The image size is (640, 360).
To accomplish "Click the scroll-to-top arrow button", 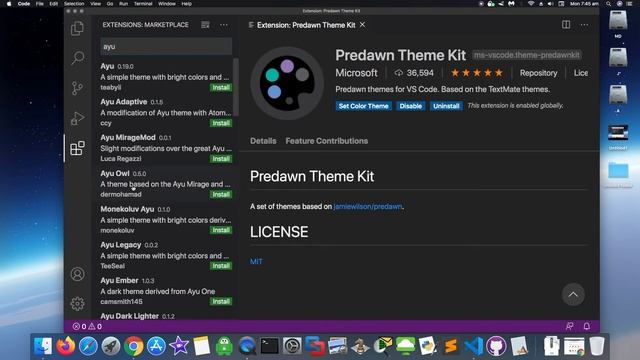I will coord(573,294).
